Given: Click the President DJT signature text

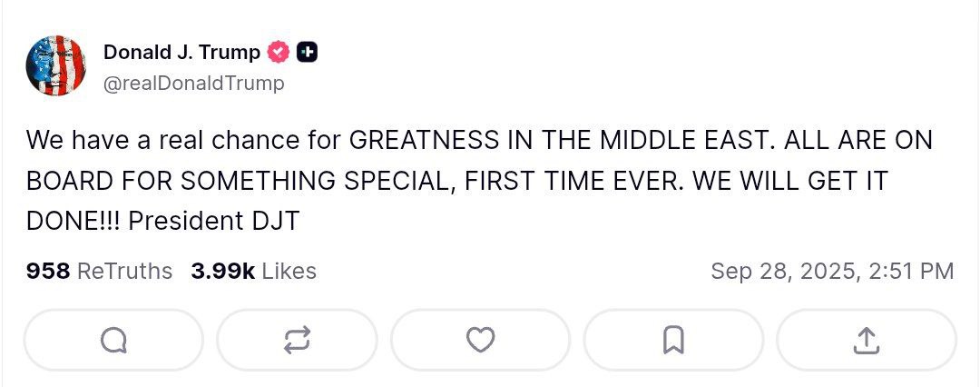Looking at the screenshot, I should click(212, 221).
